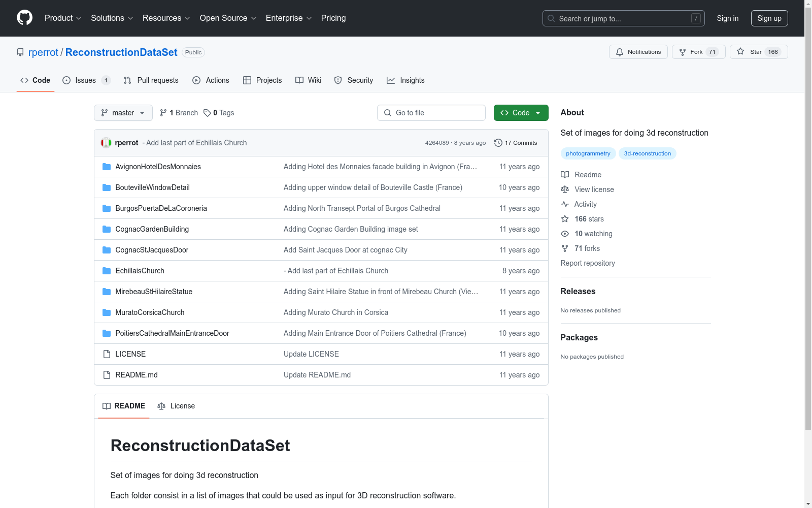
Task: Click the Sign in link
Action: pyautogui.click(x=728, y=18)
